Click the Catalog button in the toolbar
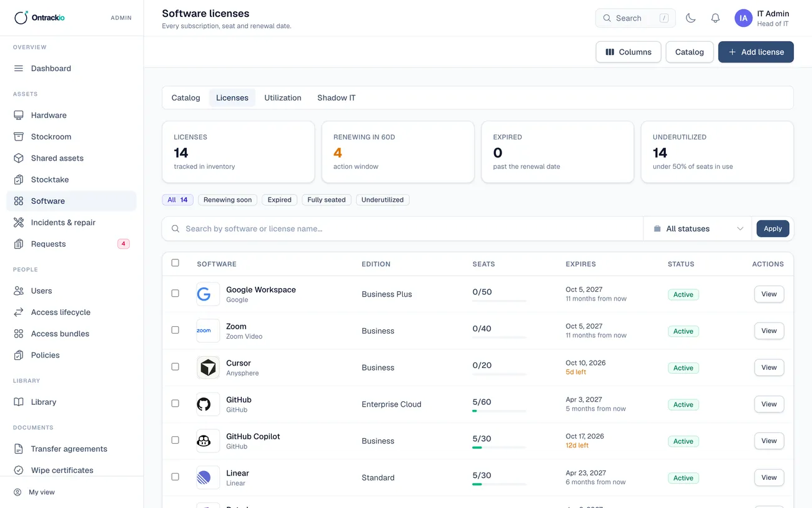 click(x=690, y=52)
